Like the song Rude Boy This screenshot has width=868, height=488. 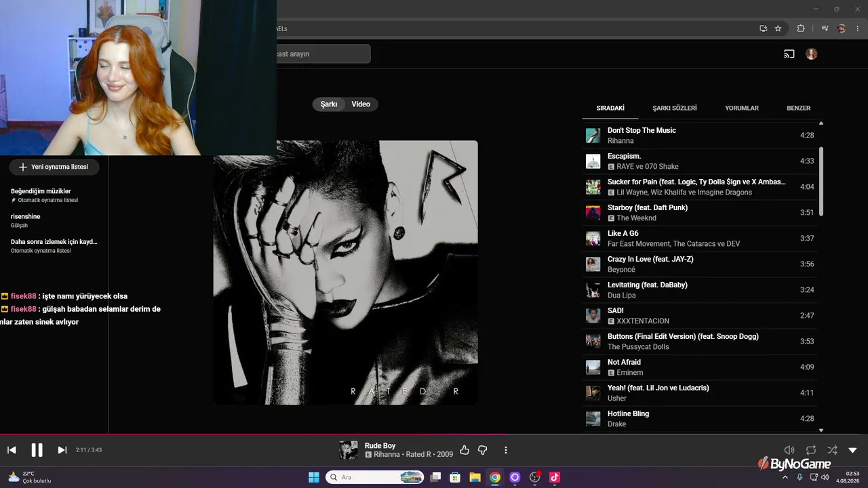(x=465, y=450)
